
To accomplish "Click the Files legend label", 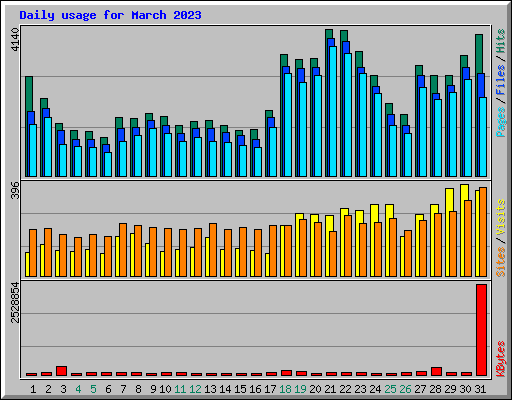I will tap(501, 80).
